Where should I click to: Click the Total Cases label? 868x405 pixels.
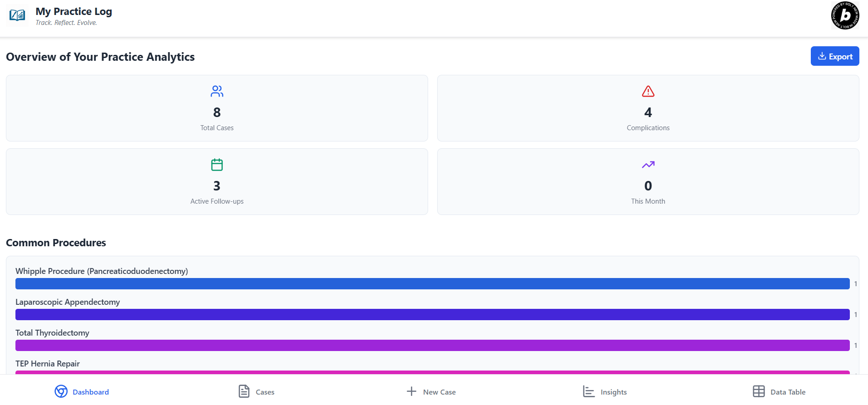(217, 128)
